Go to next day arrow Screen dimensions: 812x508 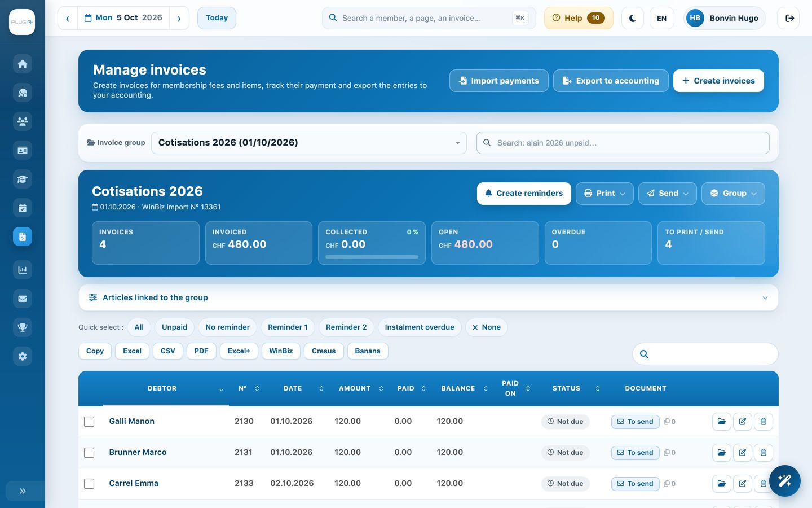click(x=179, y=18)
